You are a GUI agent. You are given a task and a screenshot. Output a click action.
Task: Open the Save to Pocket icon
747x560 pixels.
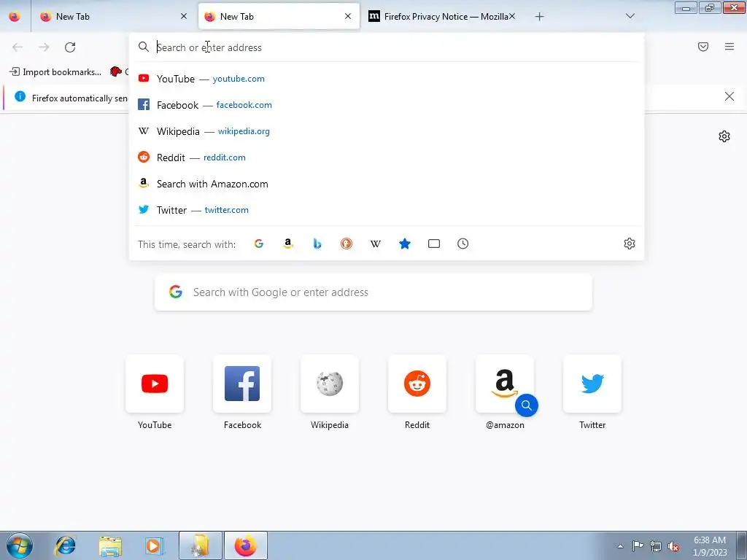pos(703,47)
